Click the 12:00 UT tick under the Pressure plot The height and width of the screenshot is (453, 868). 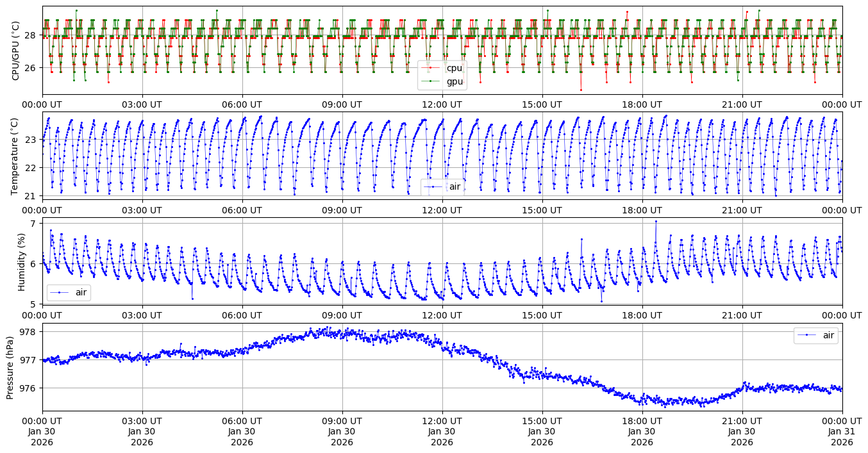pyautogui.click(x=442, y=420)
